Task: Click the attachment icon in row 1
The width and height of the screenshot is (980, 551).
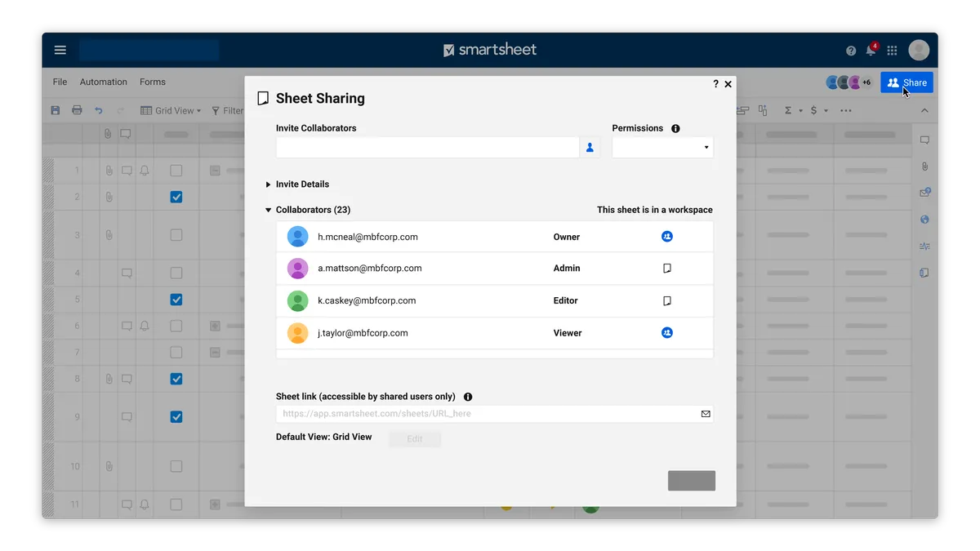Action: pos(108,171)
